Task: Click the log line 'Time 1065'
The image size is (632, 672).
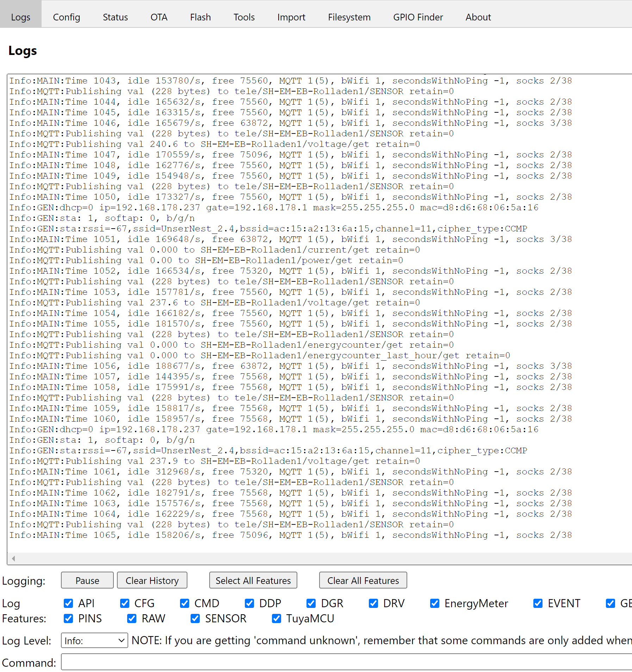Action: (x=291, y=535)
